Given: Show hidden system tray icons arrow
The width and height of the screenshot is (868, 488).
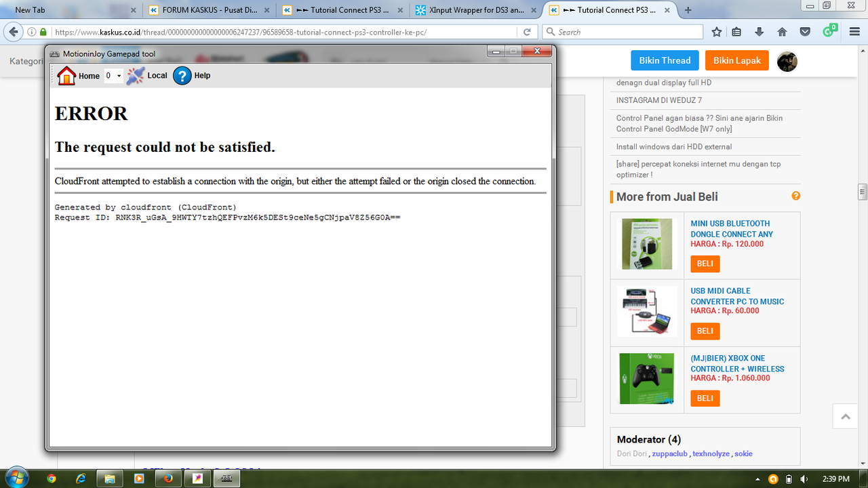Looking at the screenshot, I should 757,479.
